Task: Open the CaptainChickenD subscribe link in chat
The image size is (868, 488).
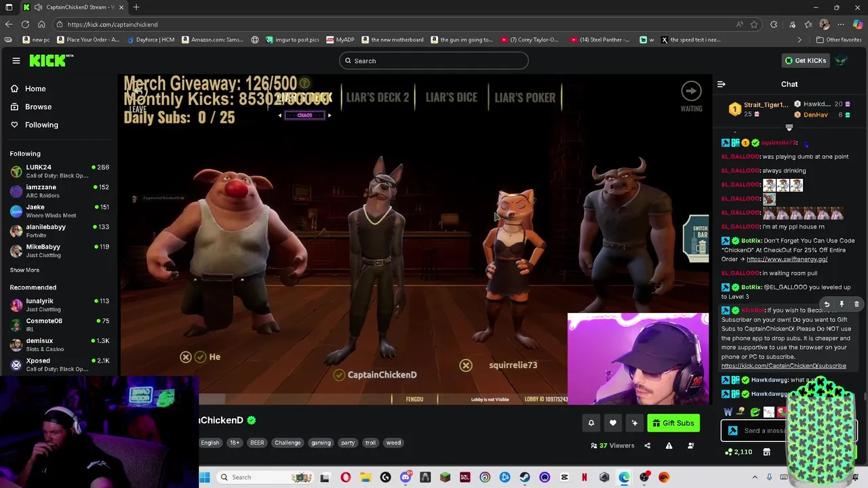Action: [783, 366]
